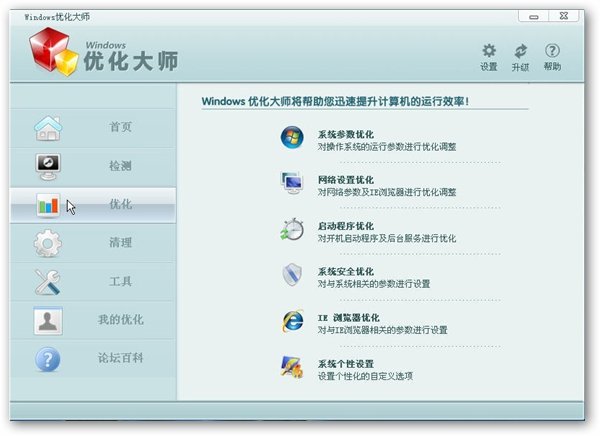The image size is (600, 436).
Task: Open the IE 浏览器优化 link
Action: [349, 318]
